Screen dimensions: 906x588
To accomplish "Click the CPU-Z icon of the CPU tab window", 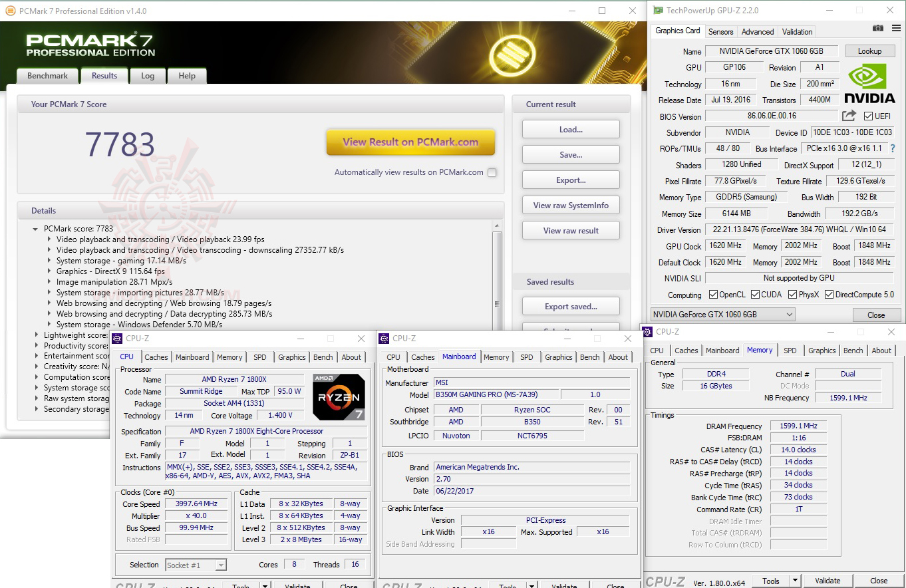I will 117,339.
